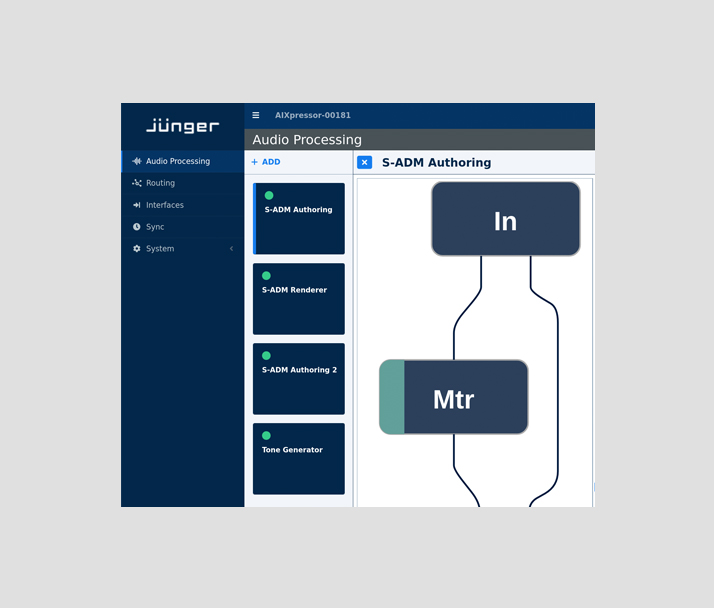Click the teal strip on Mtr block

[392, 397]
